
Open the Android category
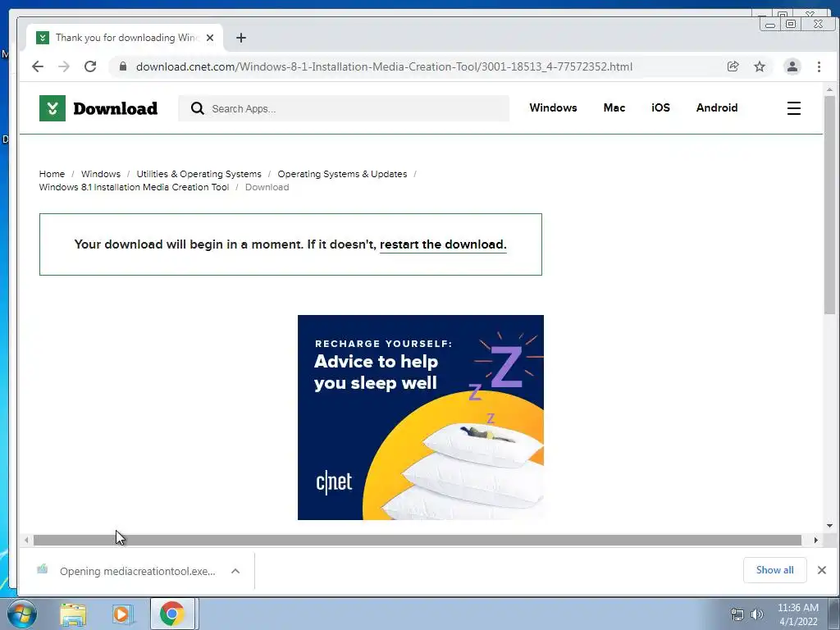pos(717,107)
